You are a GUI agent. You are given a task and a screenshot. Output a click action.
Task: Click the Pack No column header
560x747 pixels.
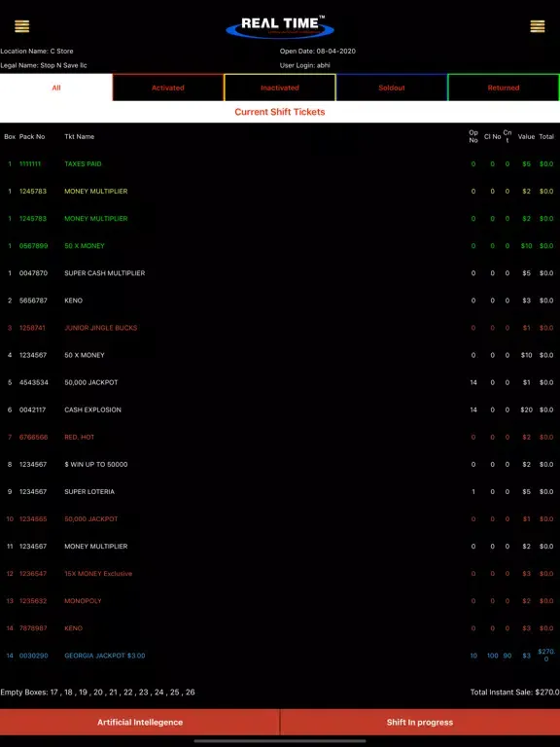(x=32, y=137)
